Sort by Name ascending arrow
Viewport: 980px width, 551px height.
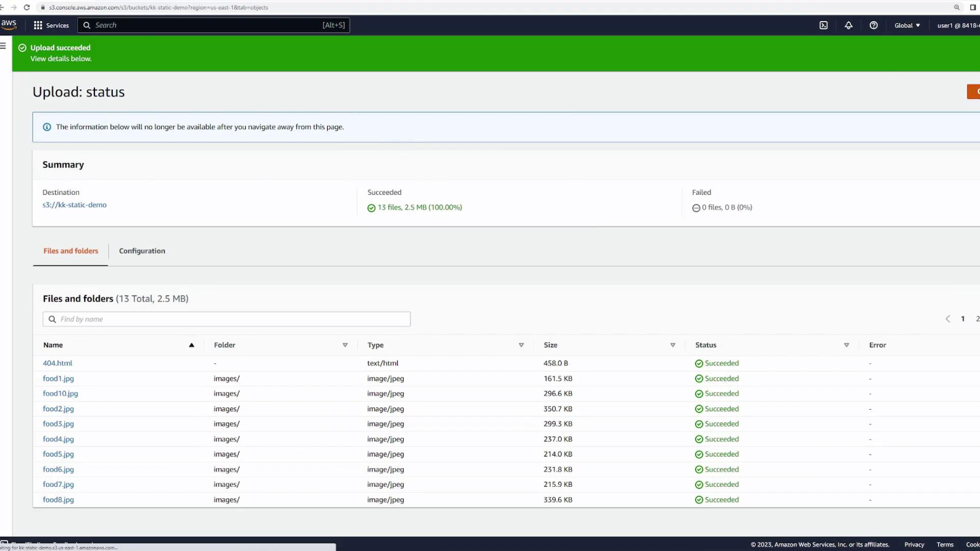coord(191,345)
